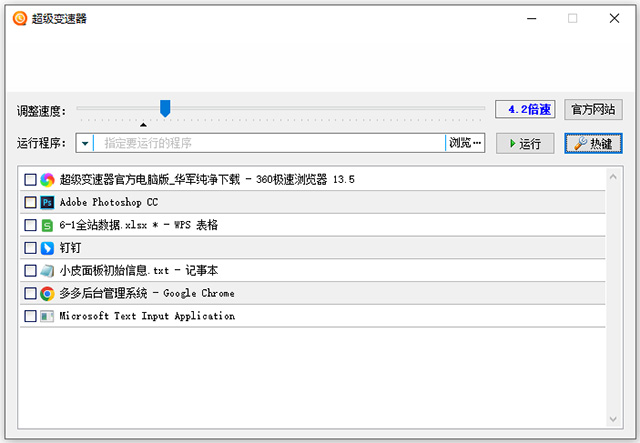Tick the Microsoft Text Input Application checkbox
This screenshot has width=640, height=443.
point(30,316)
